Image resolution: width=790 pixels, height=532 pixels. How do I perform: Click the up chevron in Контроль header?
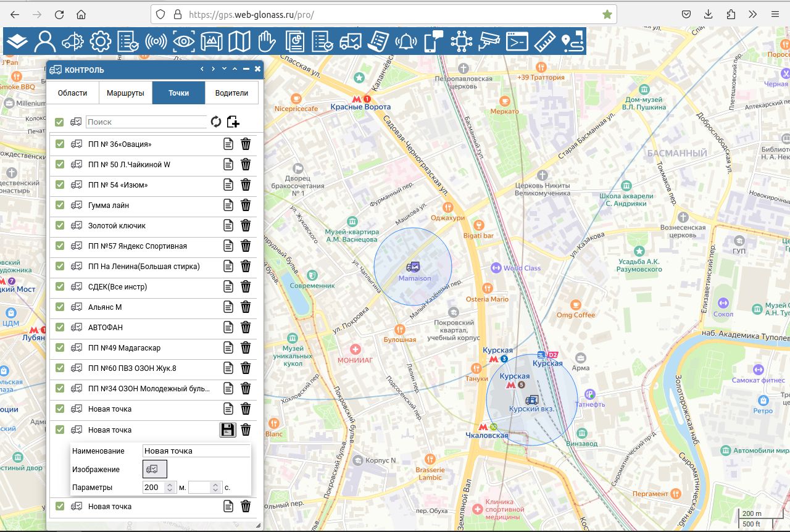click(235, 69)
